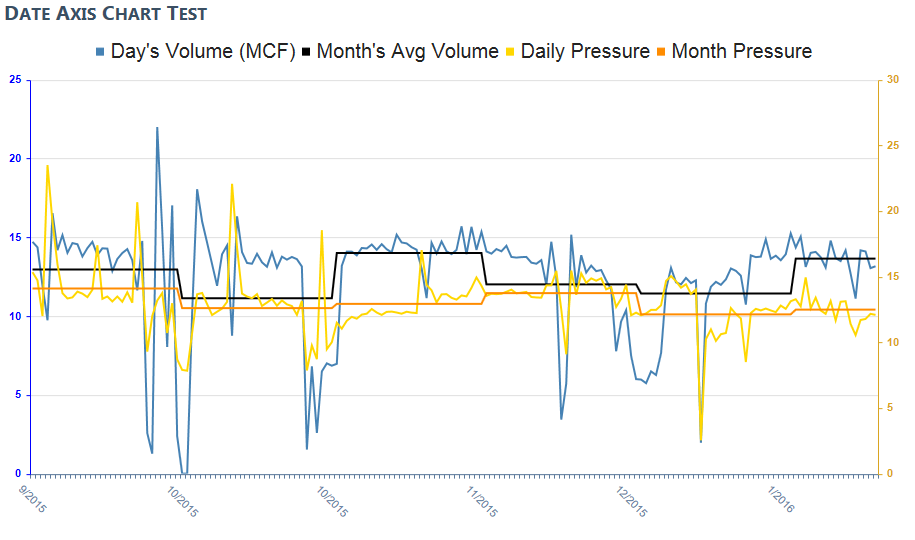This screenshot has width=915, height=540.
Task: Click the orange Month Pressure legend marker
Action: pos(661,51)
